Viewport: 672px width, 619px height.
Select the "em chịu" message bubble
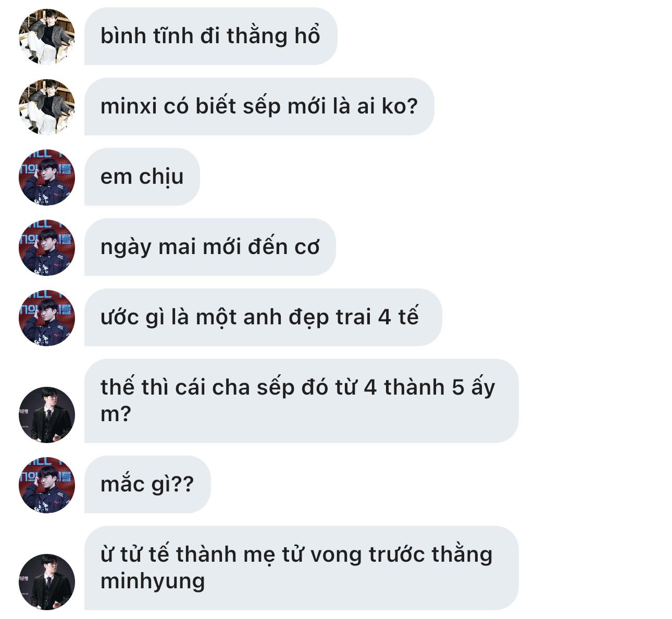click(142, 177)
